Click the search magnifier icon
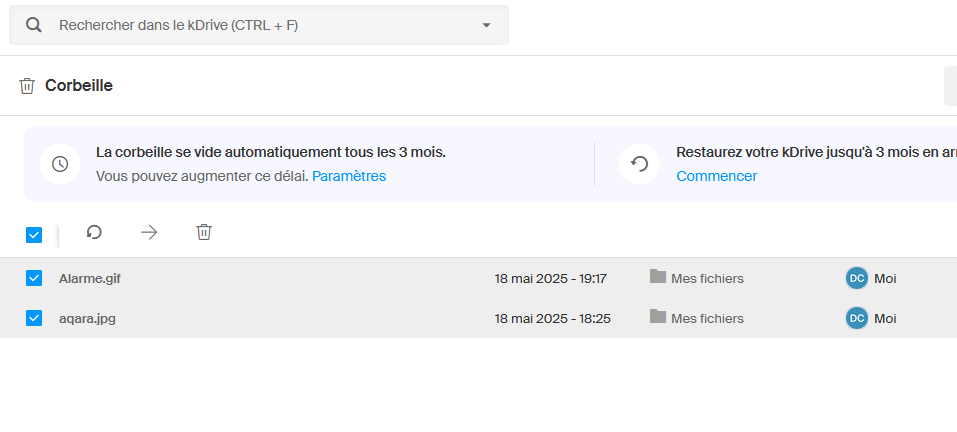 click(x=33, y=25)
